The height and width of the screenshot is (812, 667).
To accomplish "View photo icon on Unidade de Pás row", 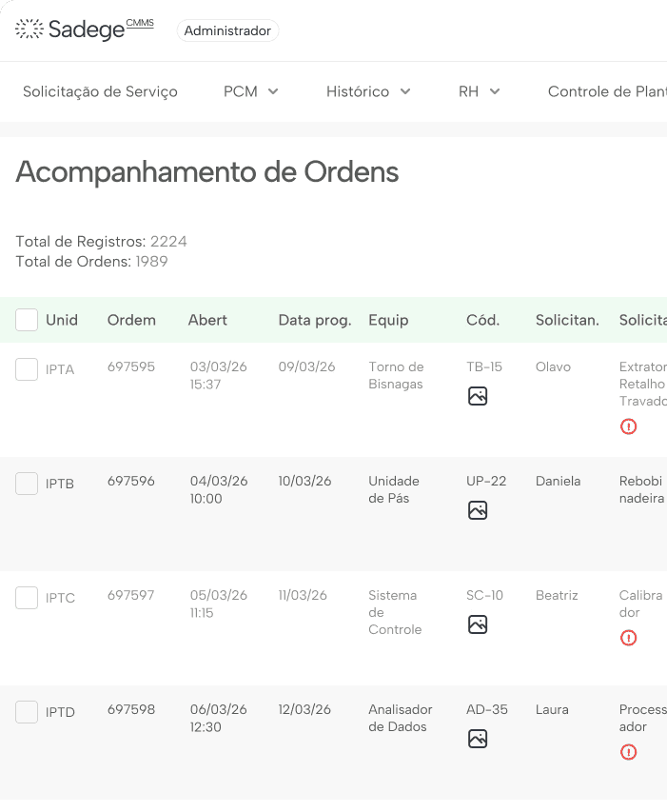I will [x=477, y=509].
